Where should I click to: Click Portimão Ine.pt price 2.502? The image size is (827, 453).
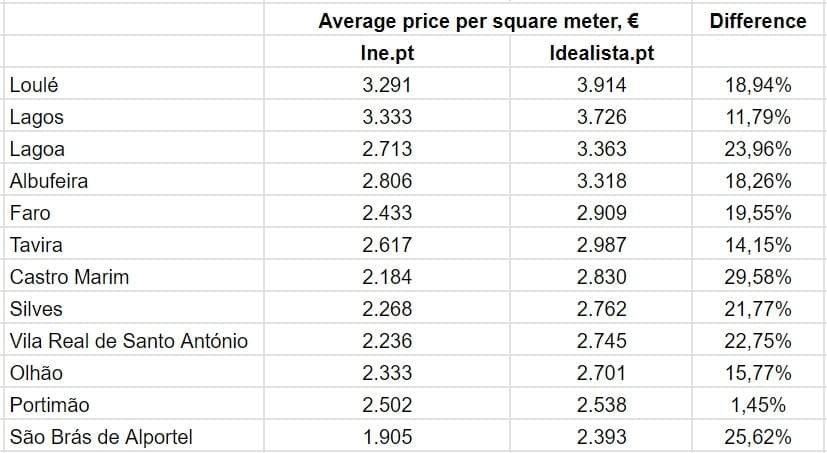pos(387,405)
